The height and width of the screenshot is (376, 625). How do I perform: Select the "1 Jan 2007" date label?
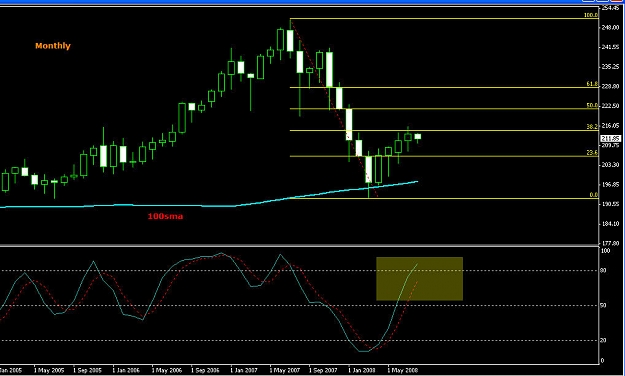click(245, 370)
